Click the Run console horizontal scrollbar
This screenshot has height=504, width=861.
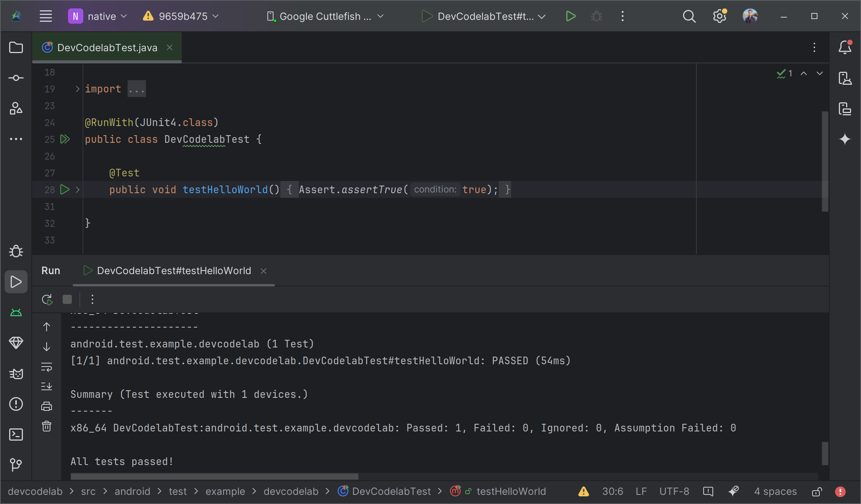214,477
